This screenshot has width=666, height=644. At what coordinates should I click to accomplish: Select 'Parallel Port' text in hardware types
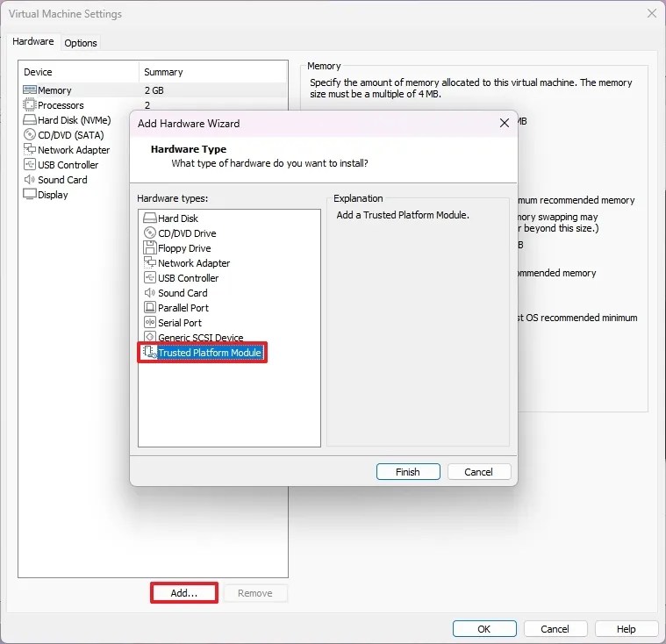tap(183, 308)
